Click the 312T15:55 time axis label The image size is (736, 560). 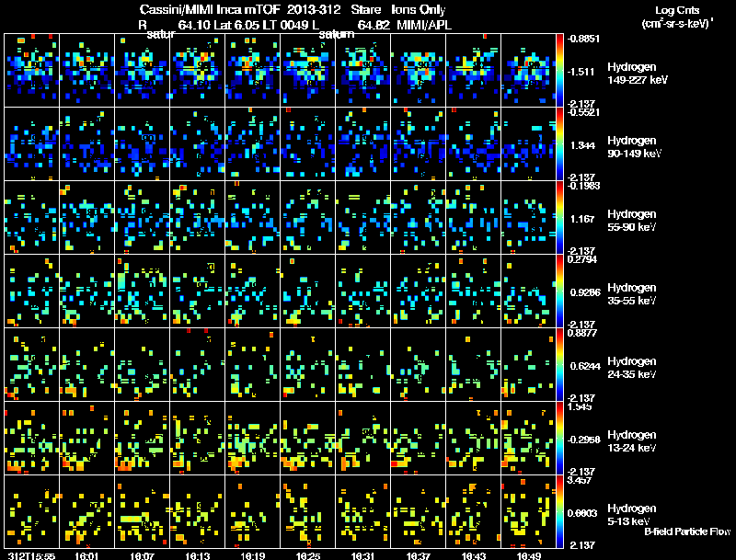pos(31,555)
